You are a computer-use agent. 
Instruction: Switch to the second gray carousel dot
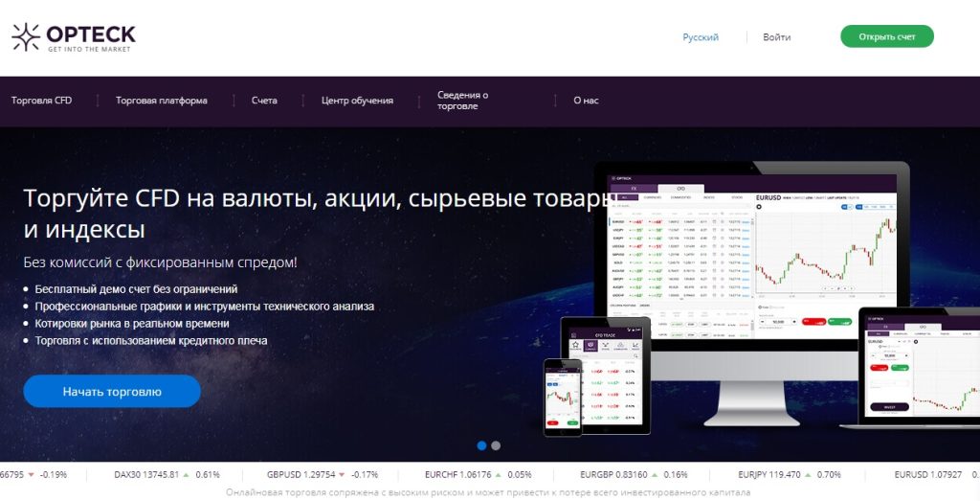[496, 445]
